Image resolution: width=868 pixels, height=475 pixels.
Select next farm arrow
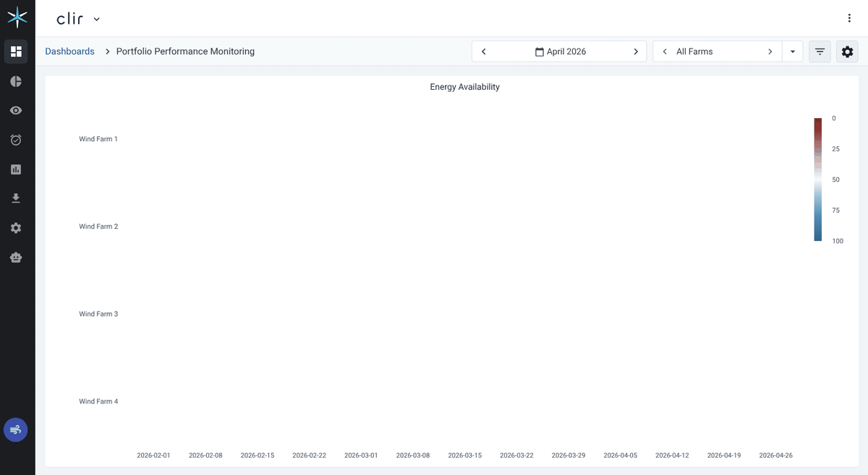[770, 51]
